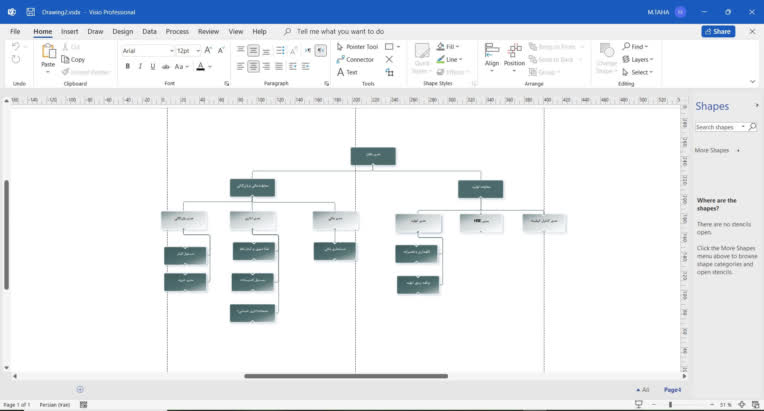
Task: Switch to the Insert tab
Action: tap(70, 31)
